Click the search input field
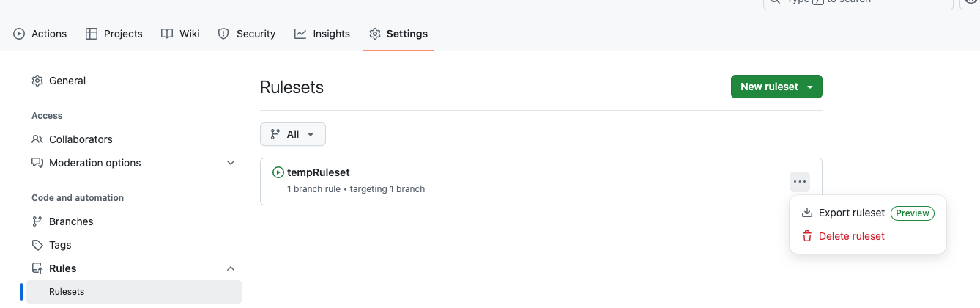This screenshot has height=308, width=980. pos(857,2)
